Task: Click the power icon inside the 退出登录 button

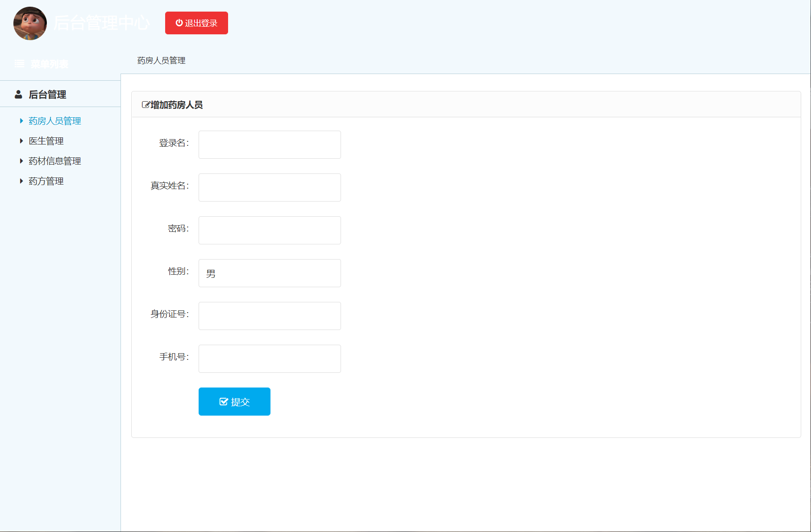Action: point(178,23)
